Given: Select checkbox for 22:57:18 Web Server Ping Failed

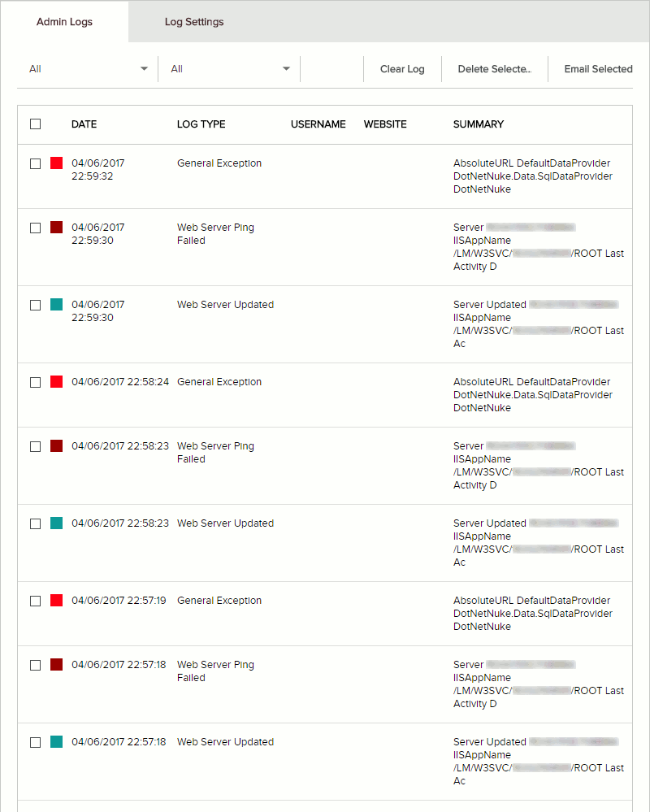Looking at the screenshot, I should pyautogui.click(x=35, y=666).
